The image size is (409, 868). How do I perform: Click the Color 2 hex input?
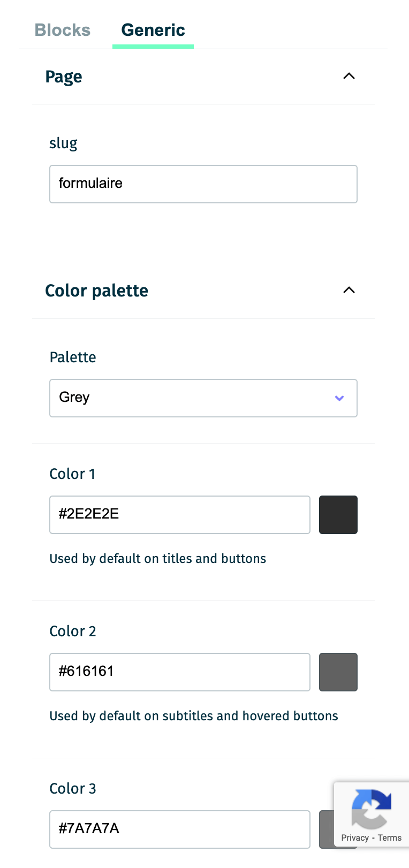pyautogui.click(x=179, y=672)
